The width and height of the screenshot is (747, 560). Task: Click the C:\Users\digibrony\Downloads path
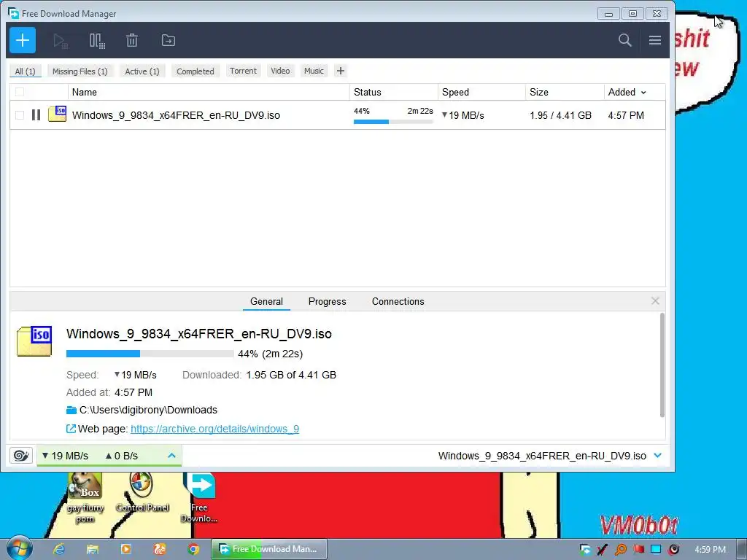click(x=148, y=410)
